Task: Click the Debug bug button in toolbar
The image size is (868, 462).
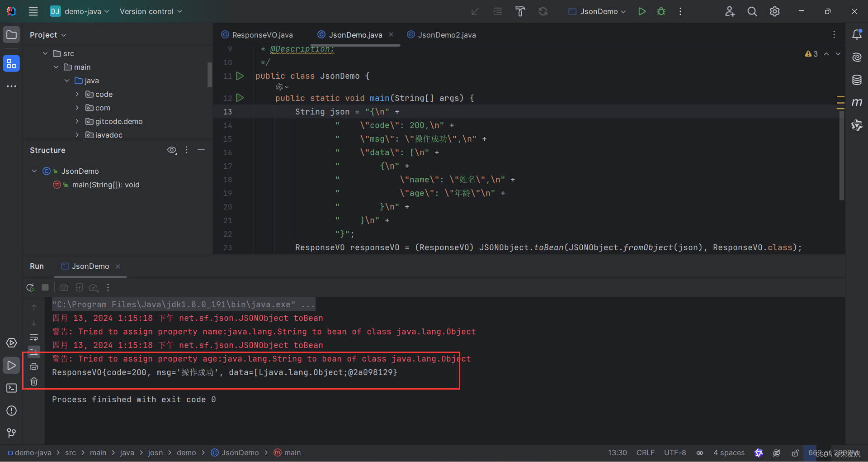Action: coord(661,11)
